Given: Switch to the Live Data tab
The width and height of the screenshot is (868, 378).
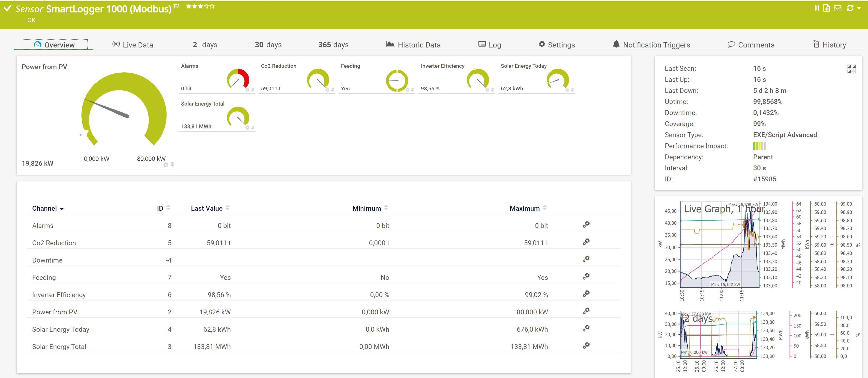Looking at the screenshot, I should (x=132, y=45).
